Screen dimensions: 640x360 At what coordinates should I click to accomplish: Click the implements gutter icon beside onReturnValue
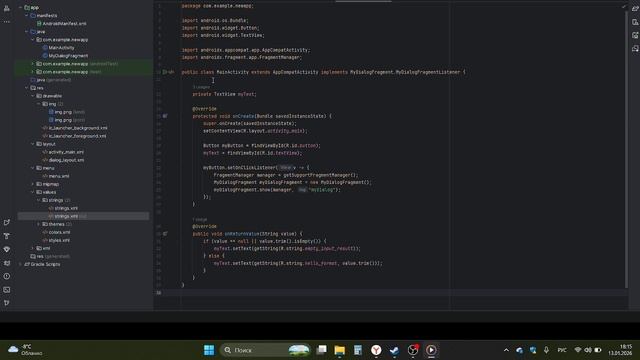tap(165, 234)
